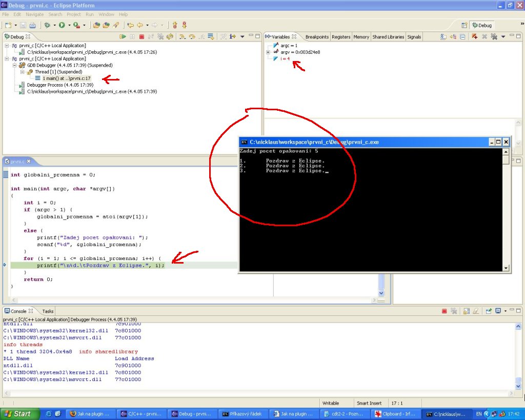The image size is (525, 420).
Task: Click the Step Over icon
Action: tap(192, 37)
